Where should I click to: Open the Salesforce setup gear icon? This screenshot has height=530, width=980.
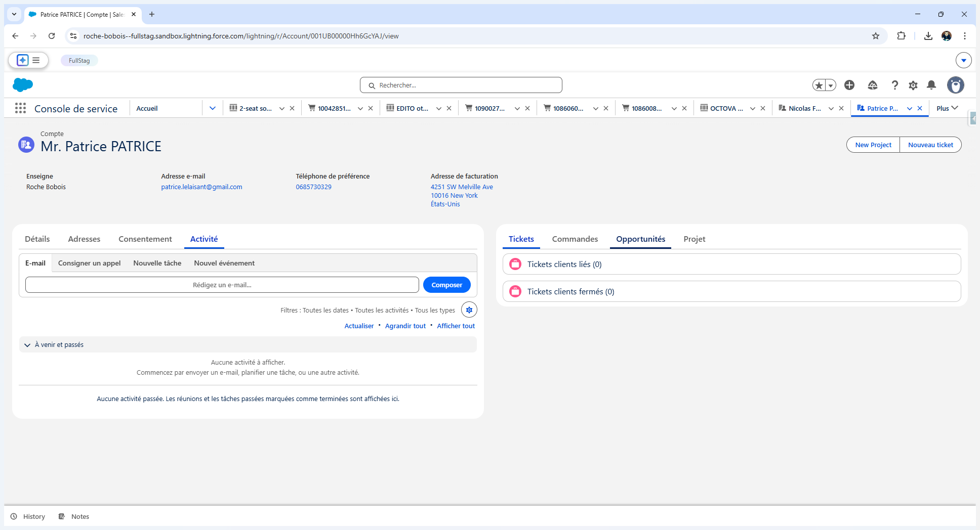tap(913, 85)
